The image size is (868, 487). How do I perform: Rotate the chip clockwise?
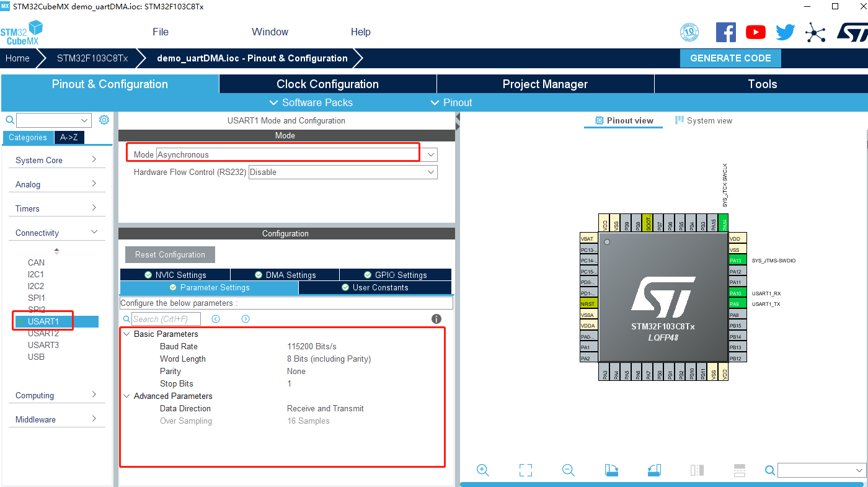pos(611,470)
